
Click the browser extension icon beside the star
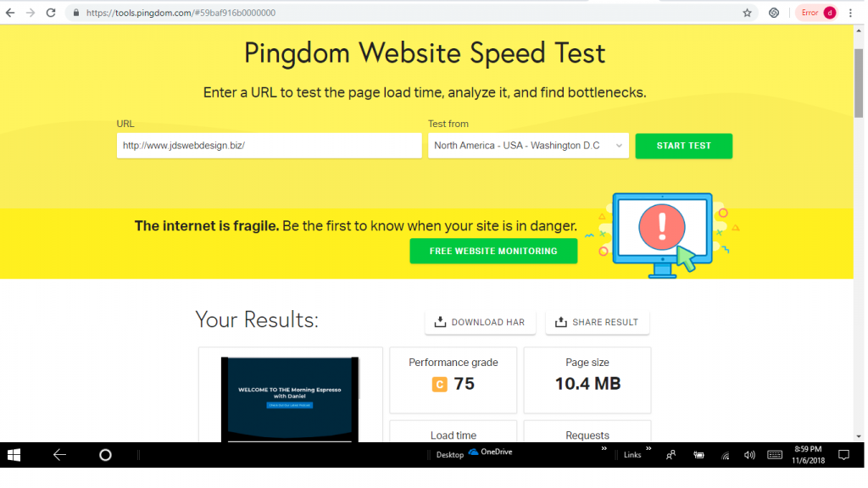click(x=773, y=13)
